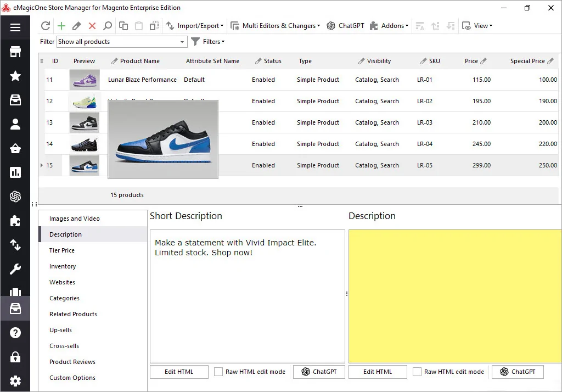Open the highlighted inventory box icon in the sidebar
Screen dimensions: 562x392
tap(15, 309)
